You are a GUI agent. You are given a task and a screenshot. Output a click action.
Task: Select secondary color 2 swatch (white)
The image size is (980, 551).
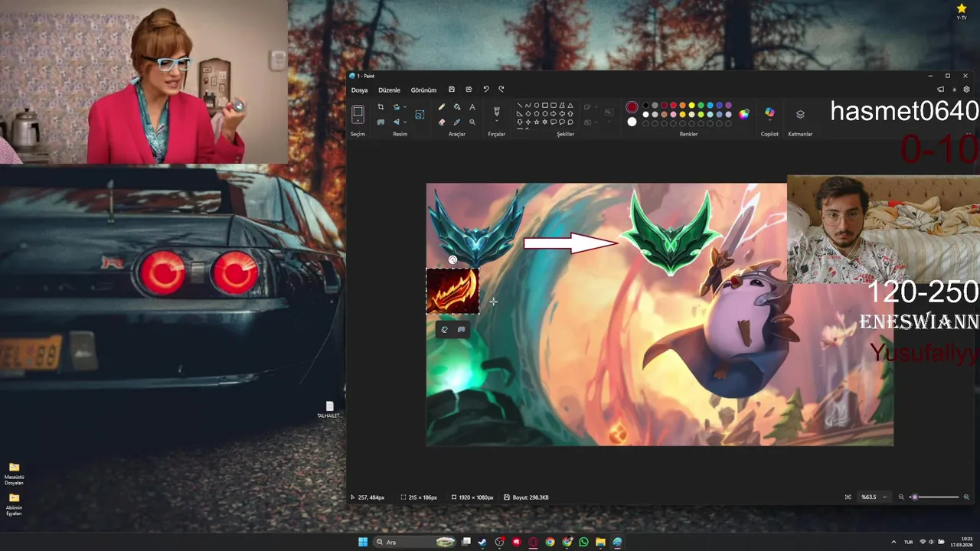(632, 122)
